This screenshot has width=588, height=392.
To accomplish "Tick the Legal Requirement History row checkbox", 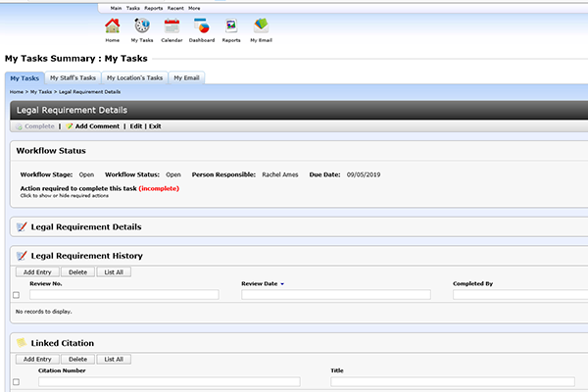I will point(15,294).
